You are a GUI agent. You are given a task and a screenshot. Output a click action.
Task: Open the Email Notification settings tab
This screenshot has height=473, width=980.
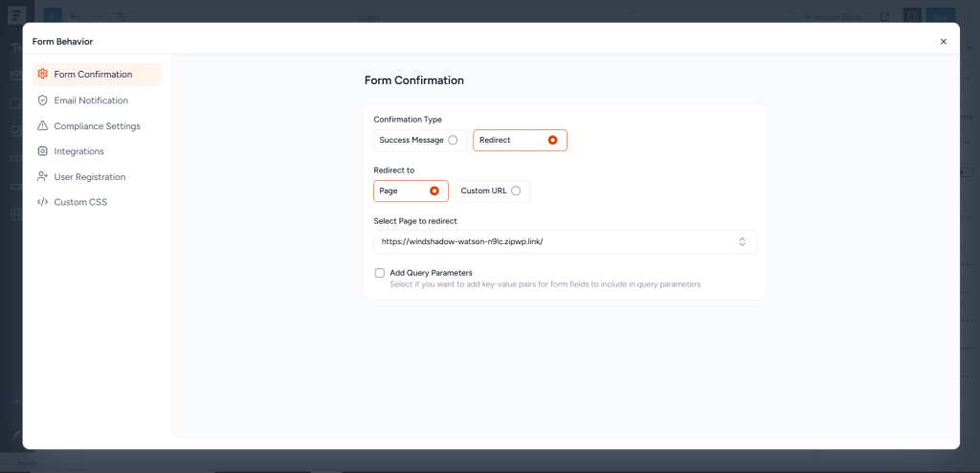click(x=91, y=101)
